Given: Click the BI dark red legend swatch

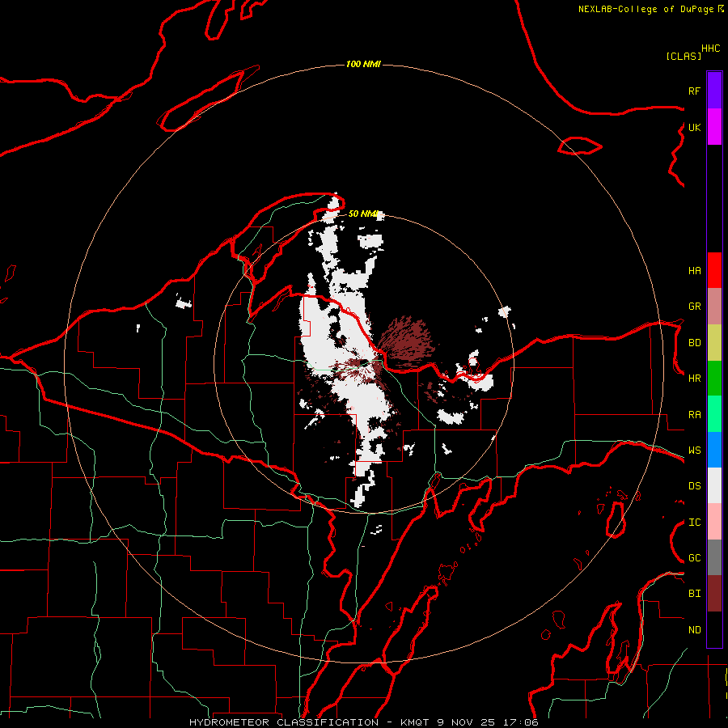Looking at the screenshot, I should click(714, 594).
